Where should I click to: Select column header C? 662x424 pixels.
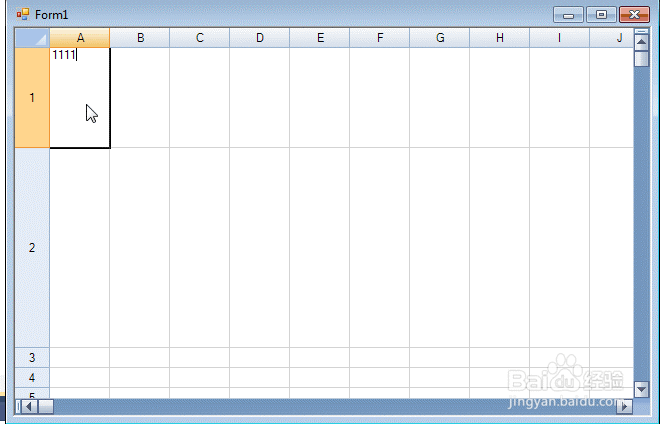click(x=200, y=38)
